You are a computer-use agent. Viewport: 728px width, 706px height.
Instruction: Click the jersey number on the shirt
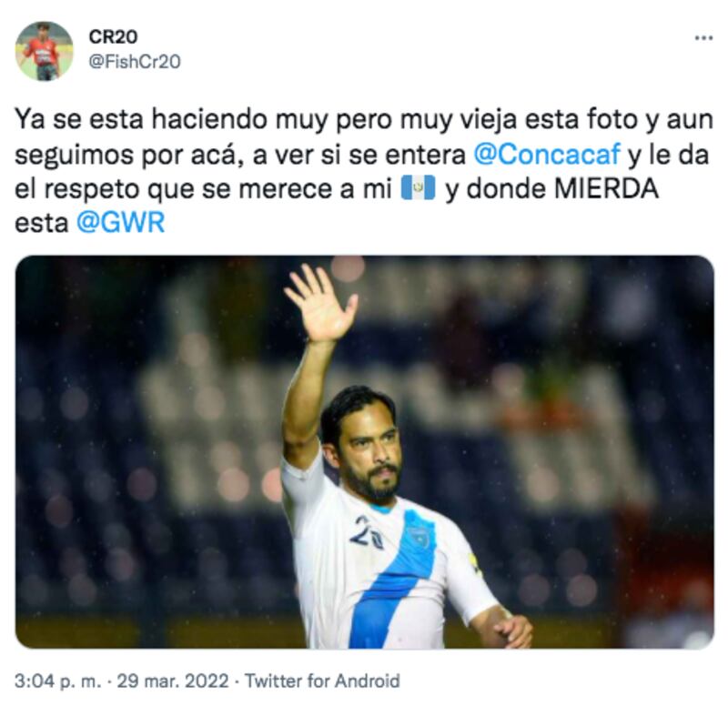[366, 532]
